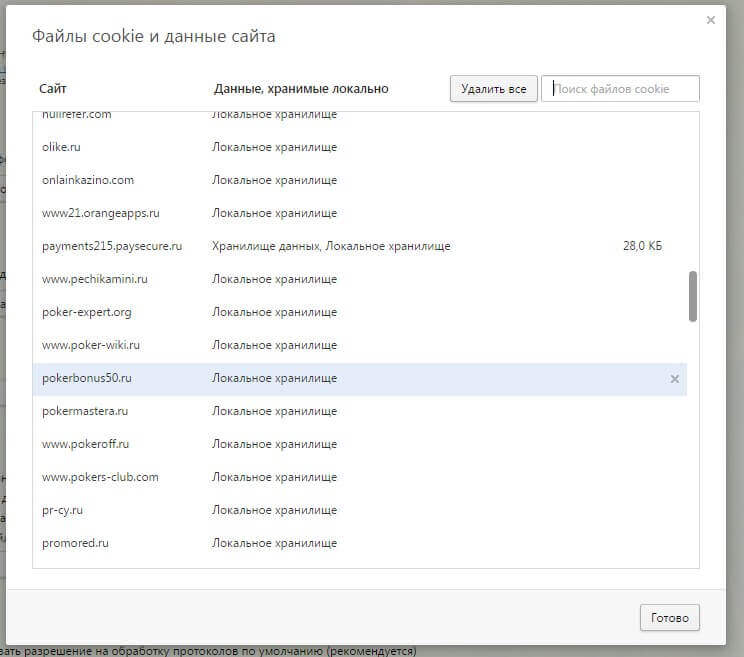Open the www21.orangeapps.ru entry

tap(100, 213)
